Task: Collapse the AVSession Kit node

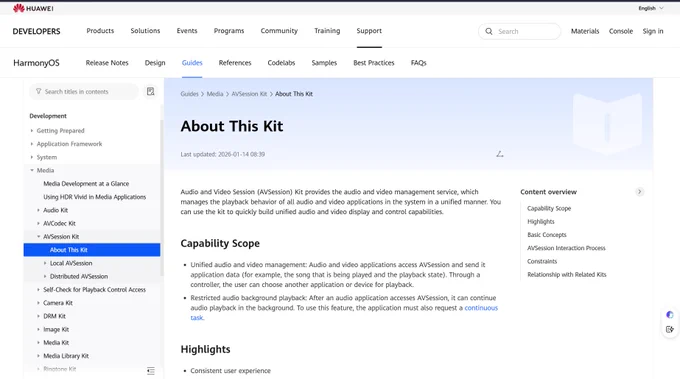Action: [38, 237]
